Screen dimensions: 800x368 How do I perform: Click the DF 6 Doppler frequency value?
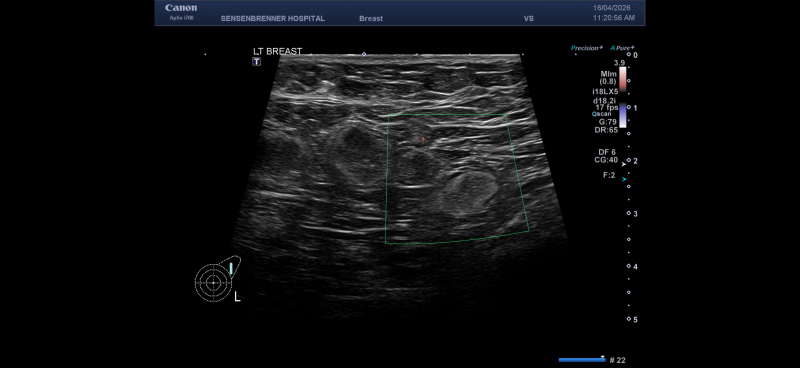(607, 152)
